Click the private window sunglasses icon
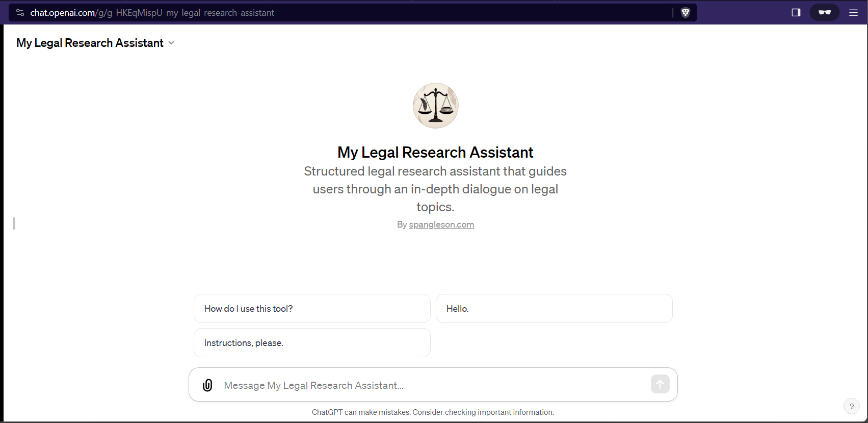This screenshot has width=868, height=423. (x=824, y=13)
